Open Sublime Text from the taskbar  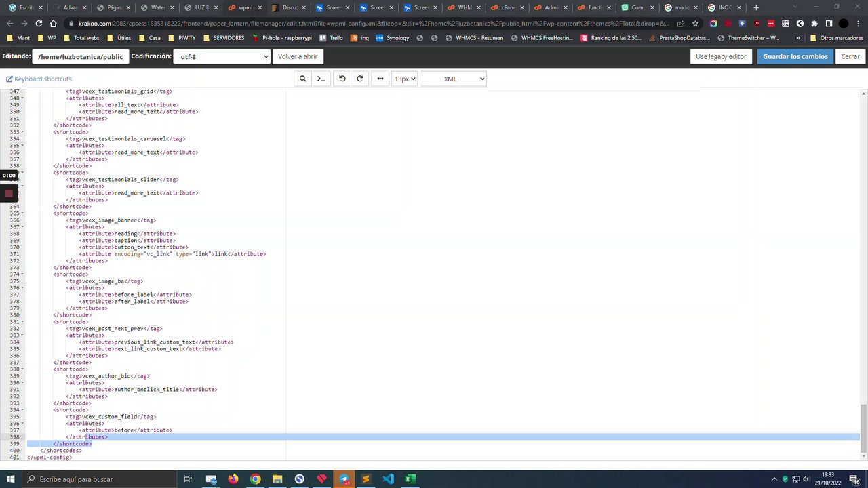pyautogui.click(x=366, y=479)
